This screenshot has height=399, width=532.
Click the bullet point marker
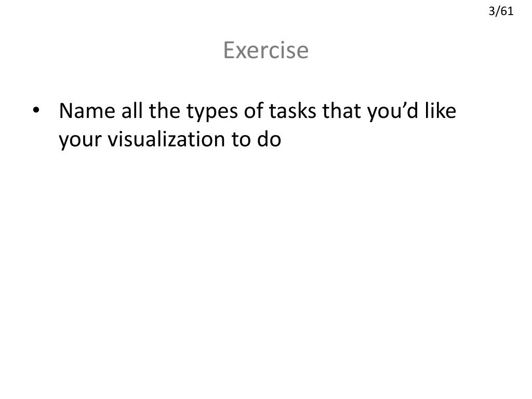(x=36, y=110)
